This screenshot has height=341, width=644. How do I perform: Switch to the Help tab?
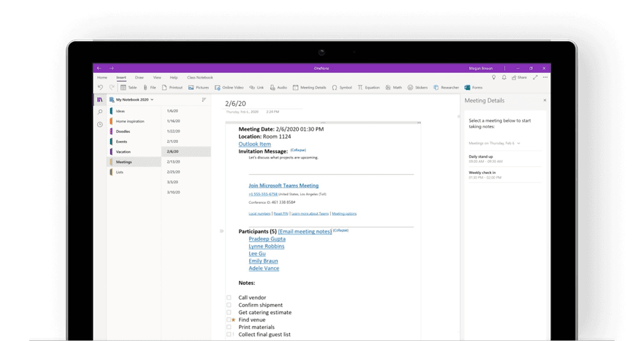[174, 77]
